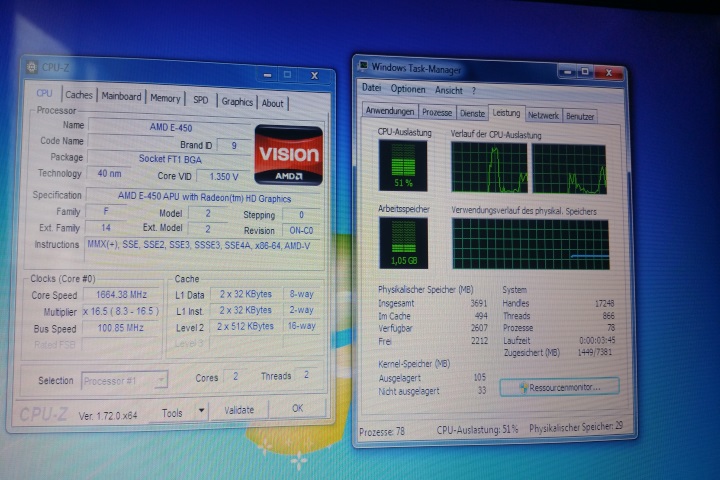Go to the Graphics tab in CPU-Z
720x480 pixels.
click(x=237, y=102)
